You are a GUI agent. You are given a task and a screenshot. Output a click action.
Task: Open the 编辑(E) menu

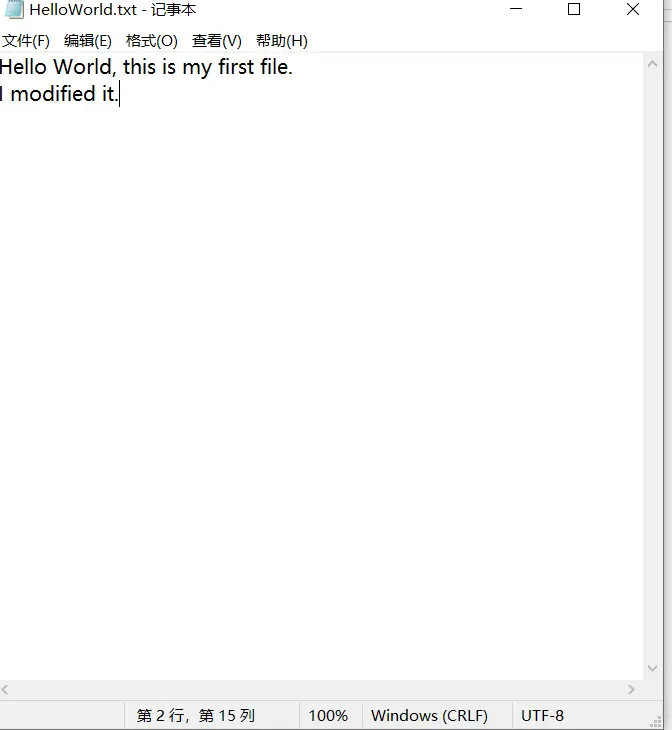pos(88,41)
